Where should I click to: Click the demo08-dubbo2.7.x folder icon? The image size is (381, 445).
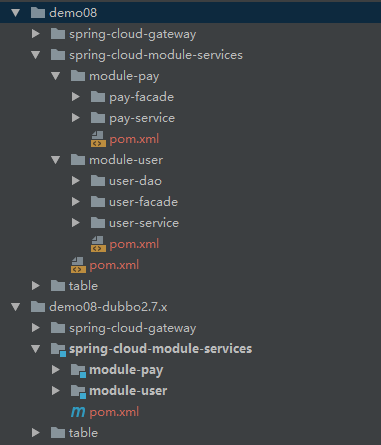(38, 307)
